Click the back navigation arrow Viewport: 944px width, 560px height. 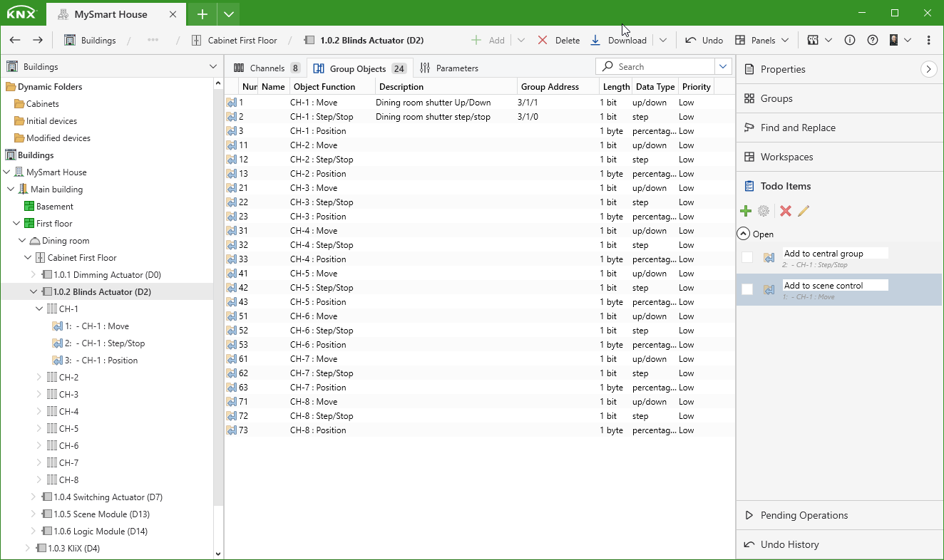(x=15, y=41)
